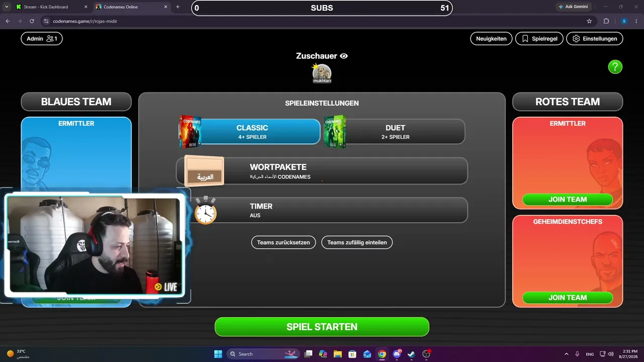Open Microsoft 365 from the taskbar
This screenshot has height=362, width=644.
pyautogui.click(x=323, y=354)
